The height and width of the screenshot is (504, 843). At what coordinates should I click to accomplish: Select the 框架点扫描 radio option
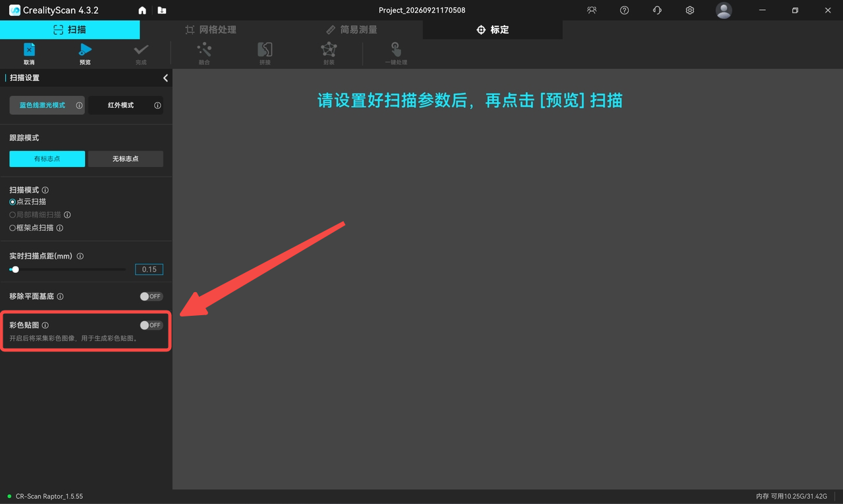click(13, 228)
